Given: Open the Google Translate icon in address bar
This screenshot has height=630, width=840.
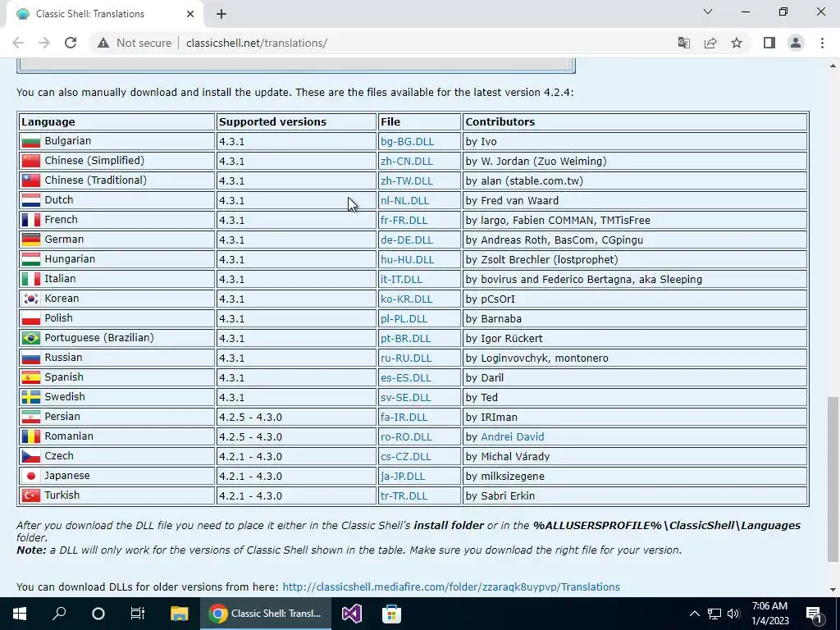Looking at the screenshot, I should coord(683,43).
